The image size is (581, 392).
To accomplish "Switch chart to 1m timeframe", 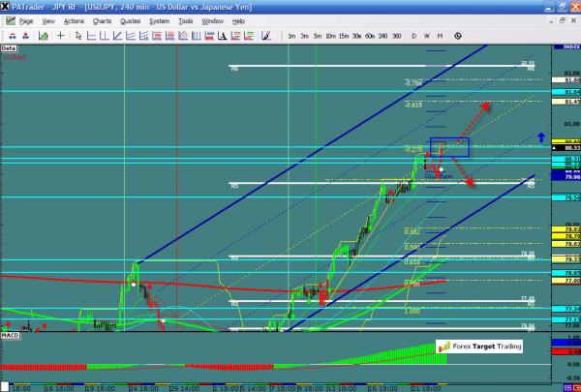I will tap(291, 36).
